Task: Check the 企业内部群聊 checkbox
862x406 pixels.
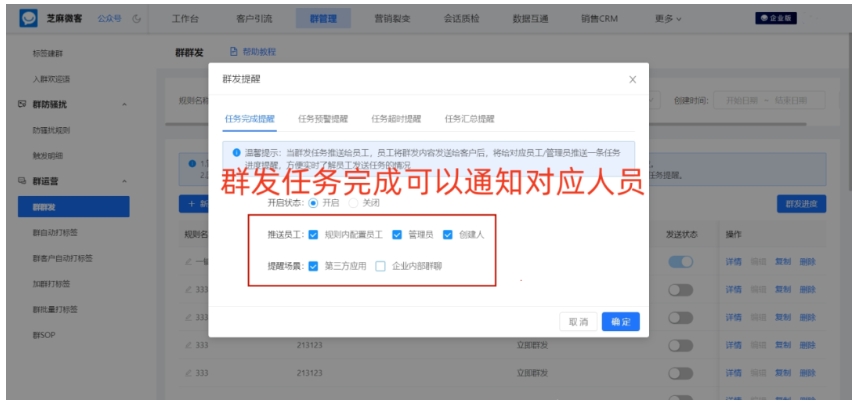Action: (x=380, y=266)
